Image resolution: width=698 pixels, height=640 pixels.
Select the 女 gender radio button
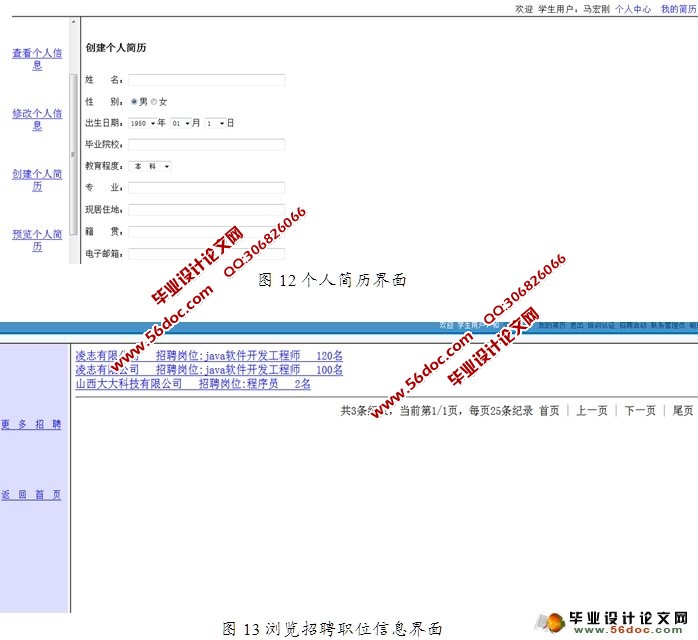coord(154,101)
